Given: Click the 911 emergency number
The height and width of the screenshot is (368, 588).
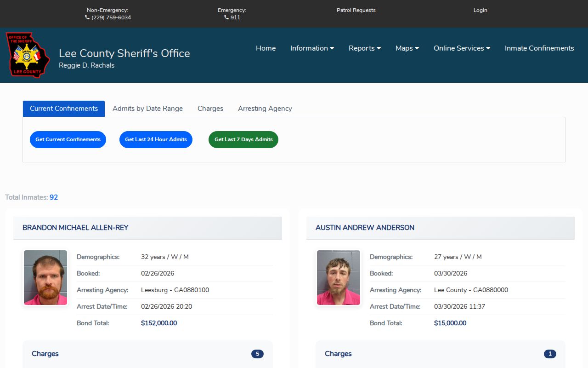Looking at the screenshot, I should point(235,17).
